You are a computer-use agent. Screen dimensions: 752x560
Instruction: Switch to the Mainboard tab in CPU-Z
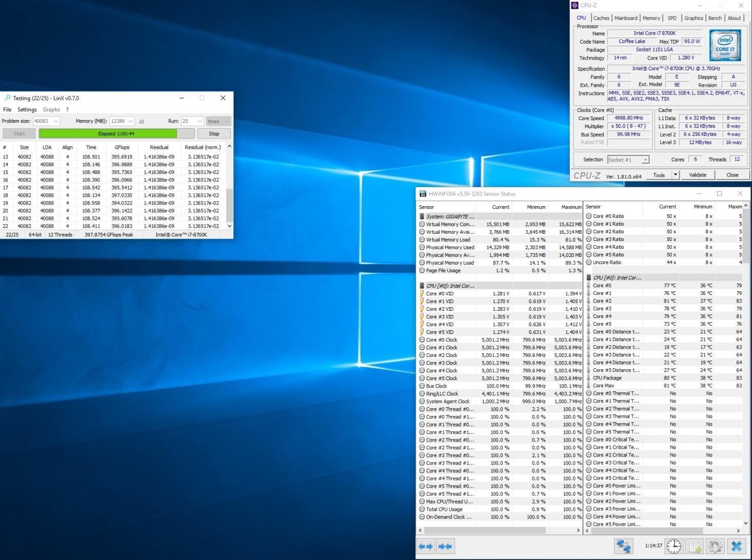[626, 18]
